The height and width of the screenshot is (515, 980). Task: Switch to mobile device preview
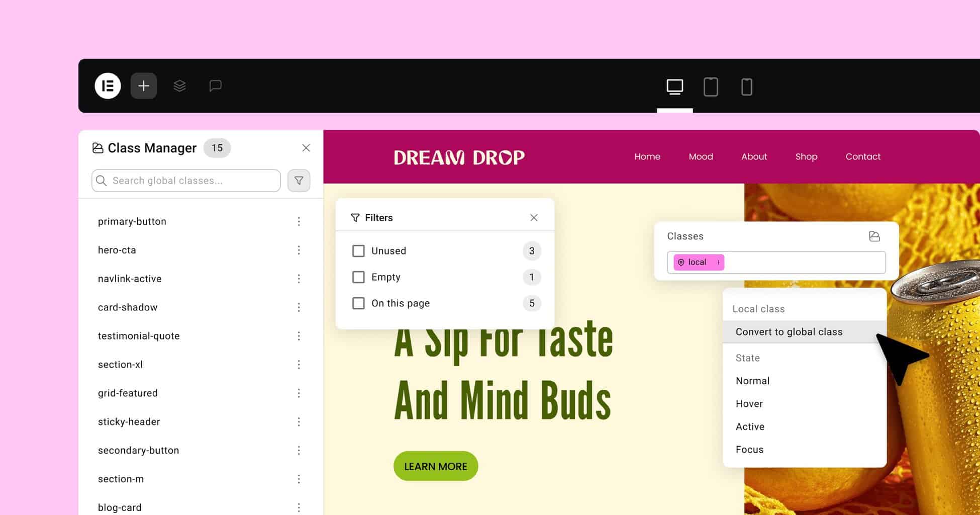pyautogui.click(x=746, y=87)
